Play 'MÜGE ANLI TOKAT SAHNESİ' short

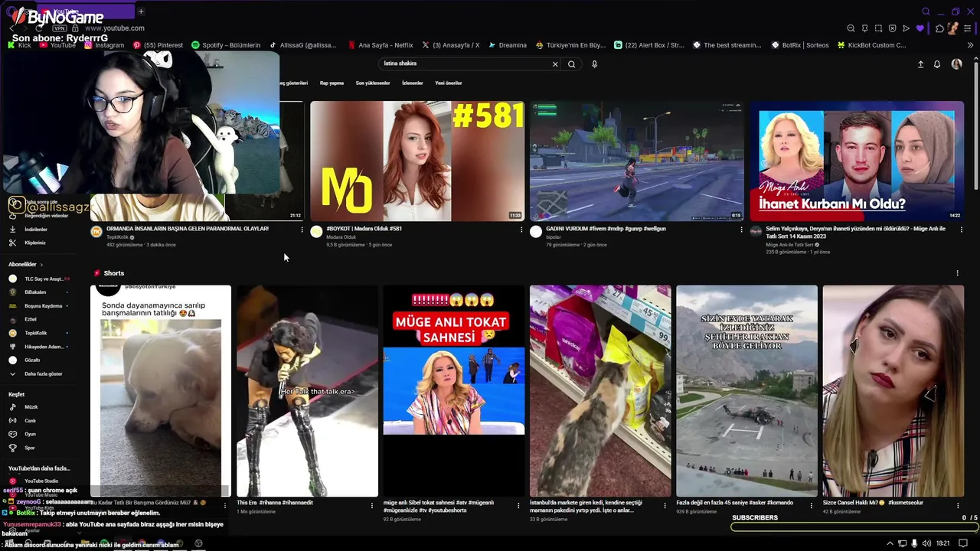click(454, 391)
